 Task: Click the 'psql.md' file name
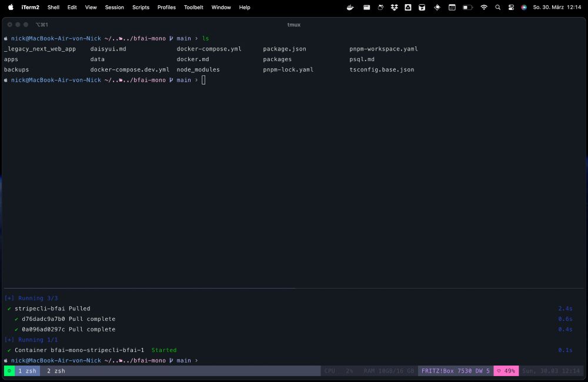[362, 59]
